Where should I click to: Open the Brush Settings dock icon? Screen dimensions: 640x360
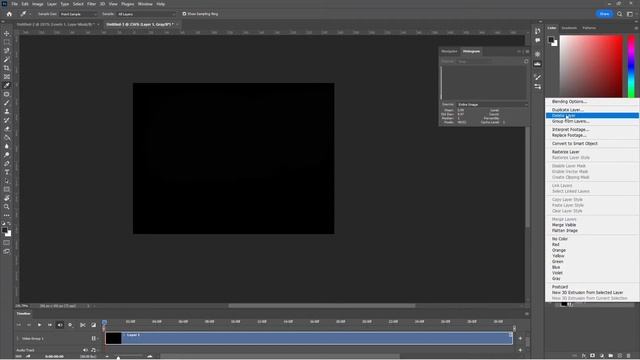point(538,77)
